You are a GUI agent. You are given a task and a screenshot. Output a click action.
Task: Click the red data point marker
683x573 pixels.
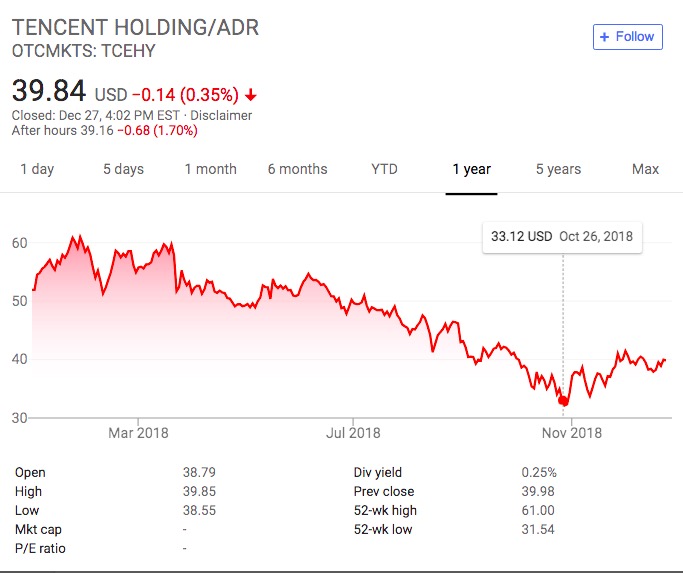pos(563,401)
